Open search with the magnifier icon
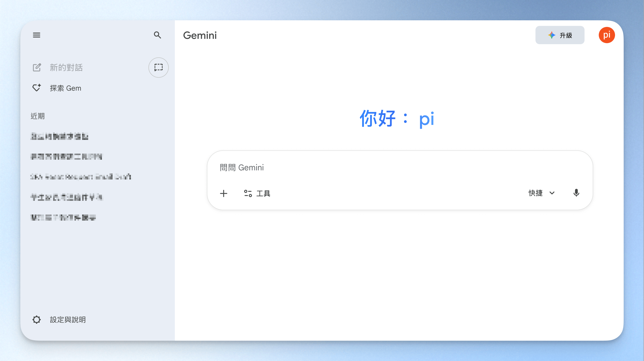Image resolution: width=644 pixels, height=361 pixels. tap(158, 35)
